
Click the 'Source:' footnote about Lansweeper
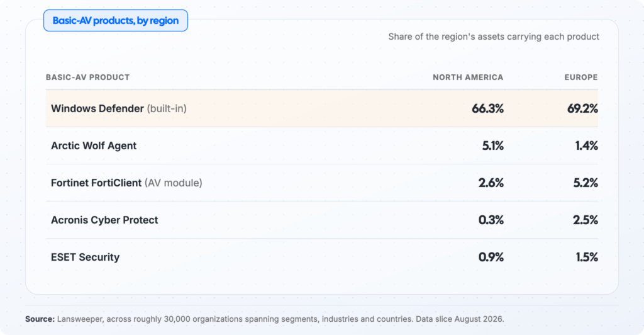click(265, 319)
